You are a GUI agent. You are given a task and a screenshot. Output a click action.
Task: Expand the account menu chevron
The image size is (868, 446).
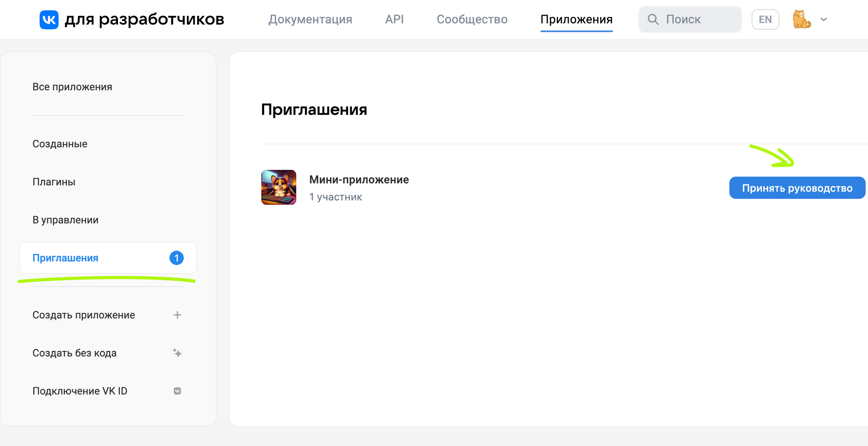(x=824, y=19)
